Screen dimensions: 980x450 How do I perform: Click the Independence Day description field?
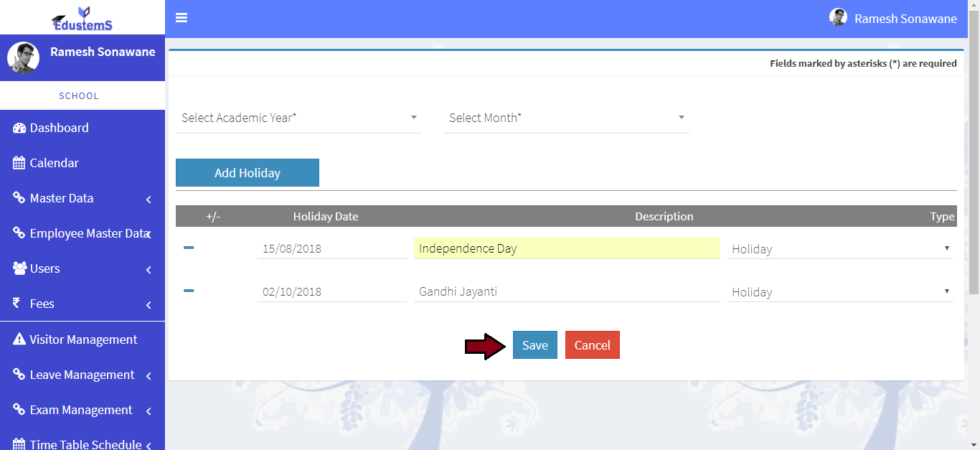[x=566, y=248]
